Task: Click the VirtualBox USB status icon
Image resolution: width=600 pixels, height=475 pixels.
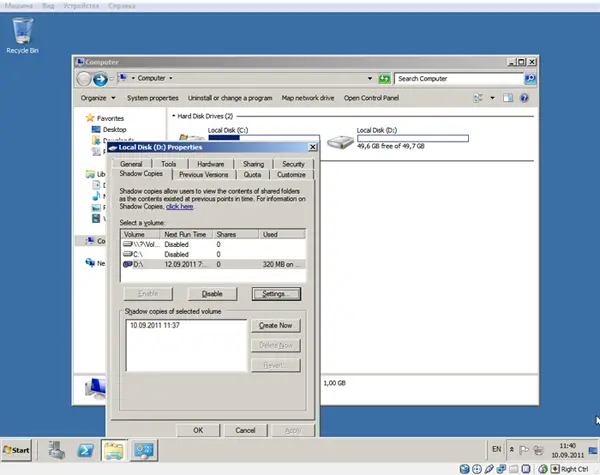Action: pos(489,469)
